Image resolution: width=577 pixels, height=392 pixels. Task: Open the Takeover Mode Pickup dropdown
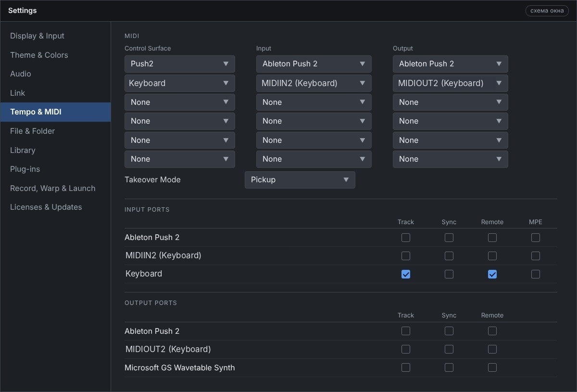tap(300, 180)
